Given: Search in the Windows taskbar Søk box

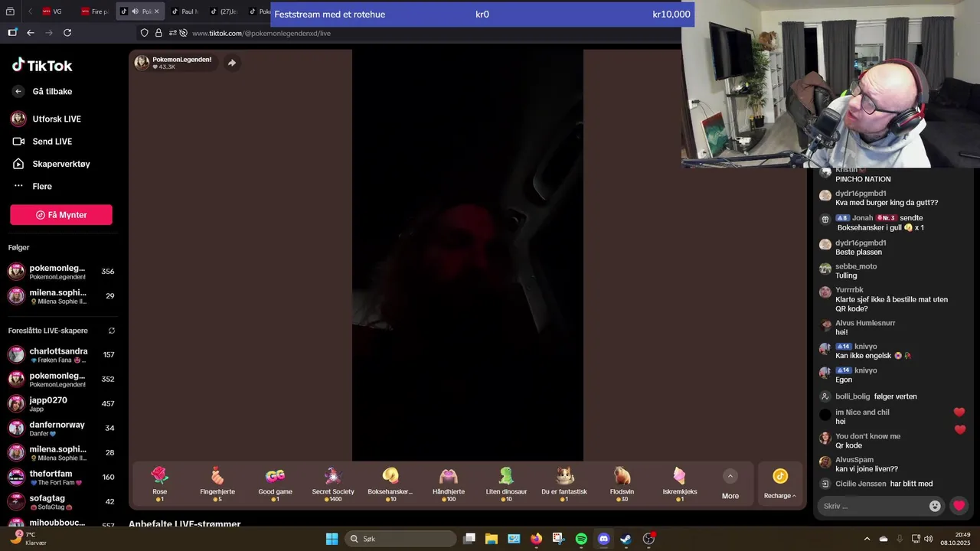Looking at the screenshot, I should tap(402, 539).
